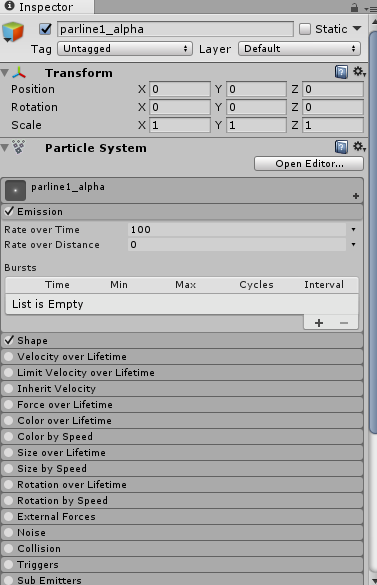The height and width of the screenshot is (585, 377).
Task: Click the parline1_alpha particle texture thumbnail
Action: (15, 190)
